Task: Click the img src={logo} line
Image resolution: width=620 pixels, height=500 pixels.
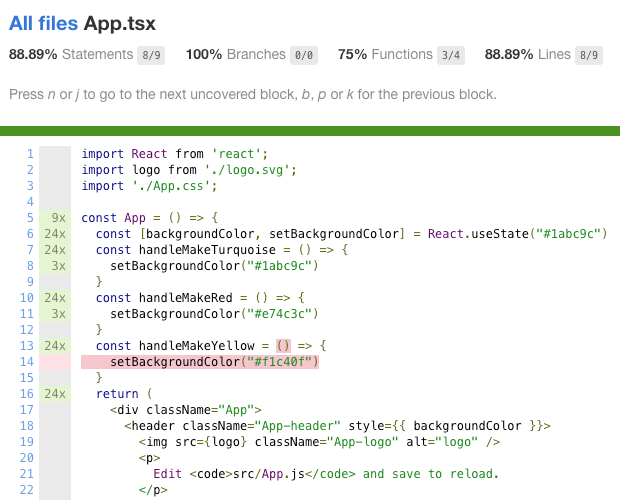Action: point(319,442)
